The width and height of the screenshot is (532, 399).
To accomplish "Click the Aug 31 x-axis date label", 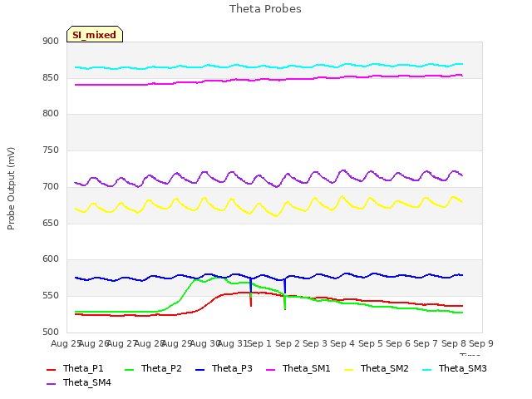I will 233,343.
